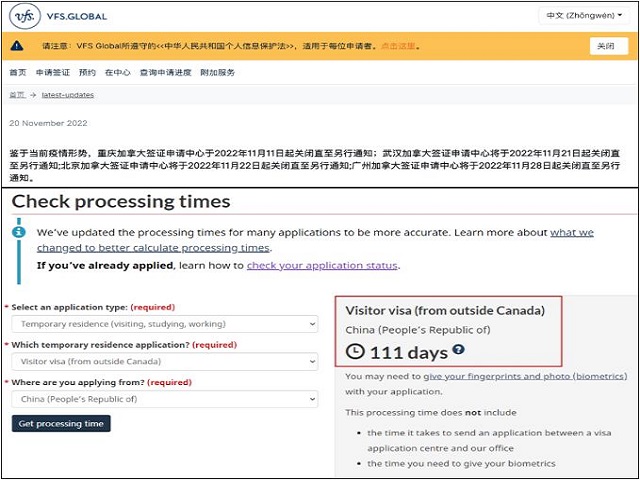Image resolution: width=640 pixels, height=480 pixels.
Task: Click the 20 November 2022 date text
Action: click(x=48, y=123)
